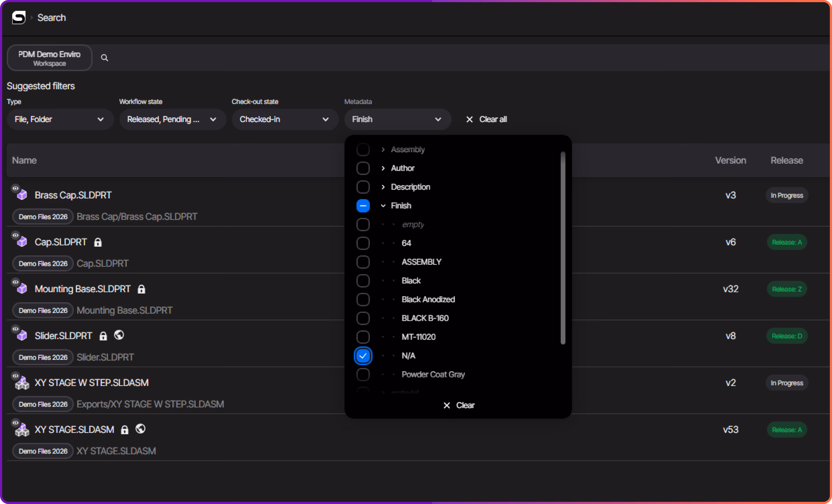Click the lock icon beside Mounting Base.SLDPRT
Screen dimensions: 832x504
tap(141, 289)
